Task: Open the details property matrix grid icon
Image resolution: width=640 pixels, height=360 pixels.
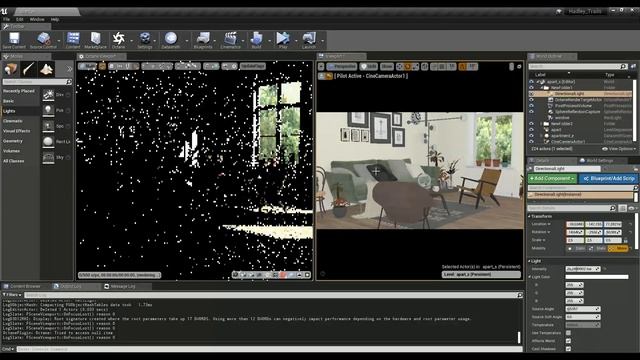Action: tap(622, 208)
